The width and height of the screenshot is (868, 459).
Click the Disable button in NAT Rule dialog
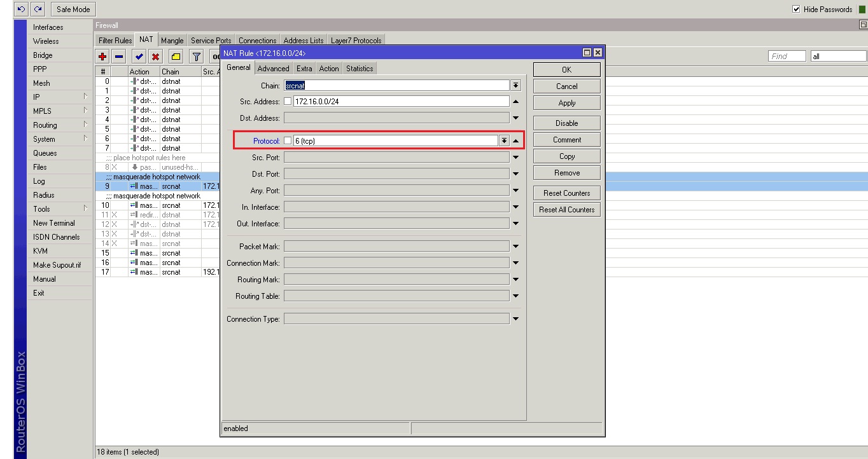pos(566,123)
